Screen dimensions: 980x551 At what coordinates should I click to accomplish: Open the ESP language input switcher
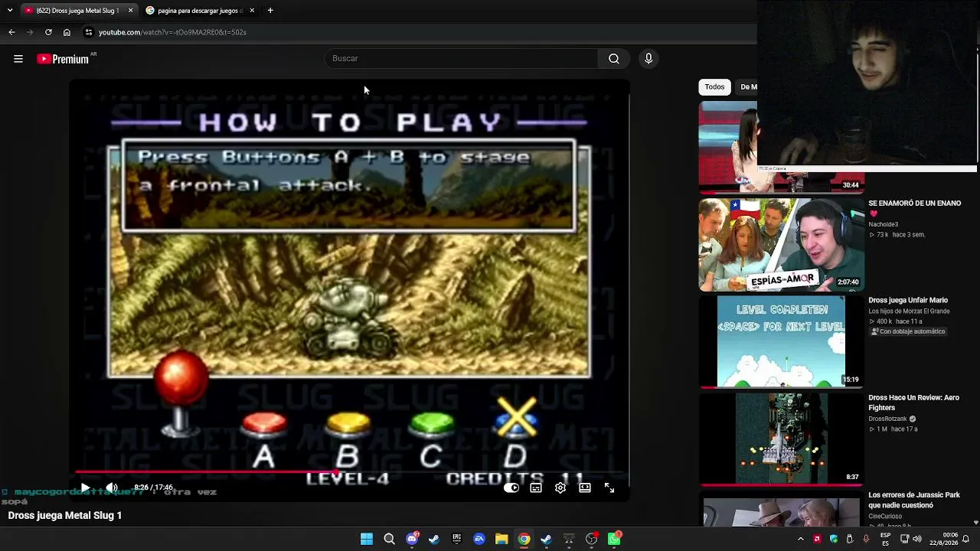pyautogui.click(x=885, y=539)
